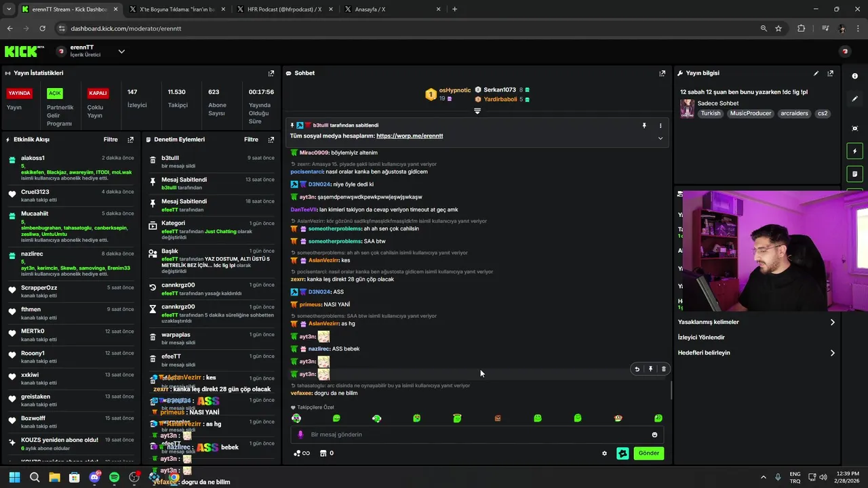Viewport: 868px width, 488px height.
Task: Open the worp.me/erenntt link
Action: coord(410,136)
